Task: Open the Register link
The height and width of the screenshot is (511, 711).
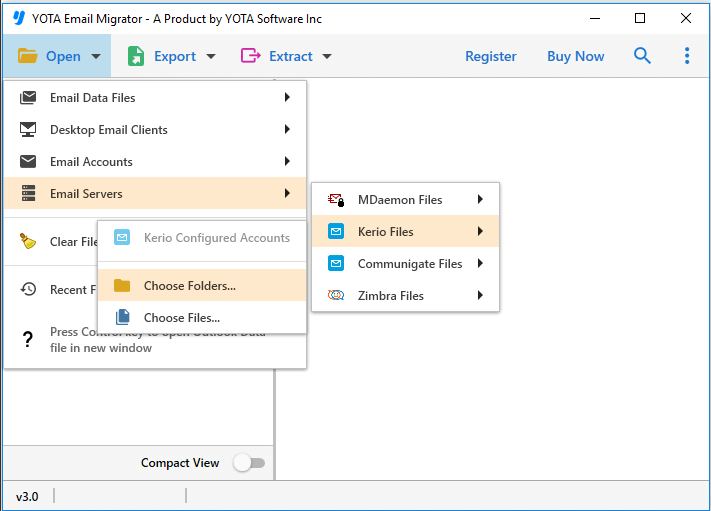Action: tap(491, 56)
